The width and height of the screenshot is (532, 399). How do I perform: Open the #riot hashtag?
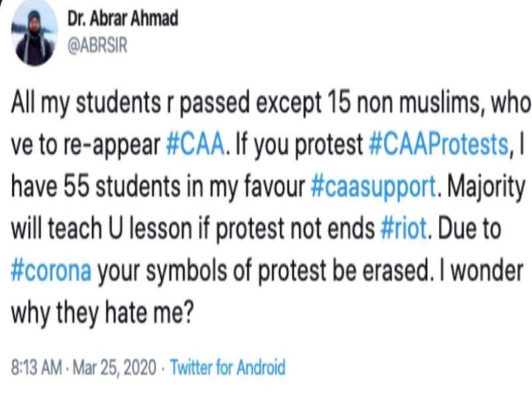[x=404, y=228]
